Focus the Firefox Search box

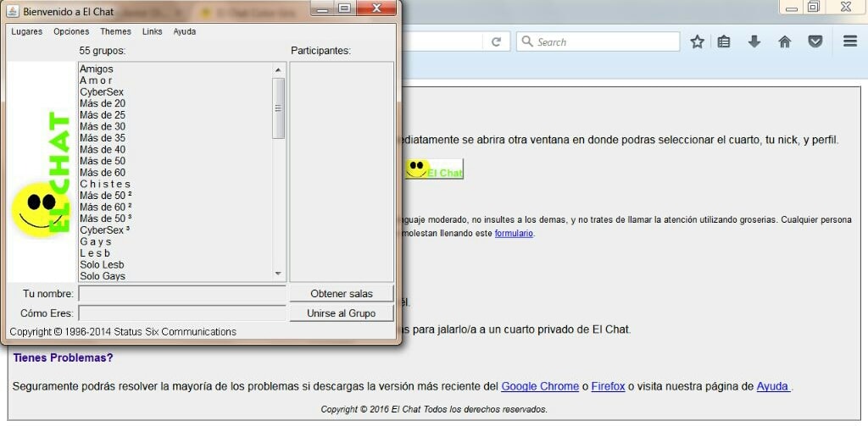[598, 42]
